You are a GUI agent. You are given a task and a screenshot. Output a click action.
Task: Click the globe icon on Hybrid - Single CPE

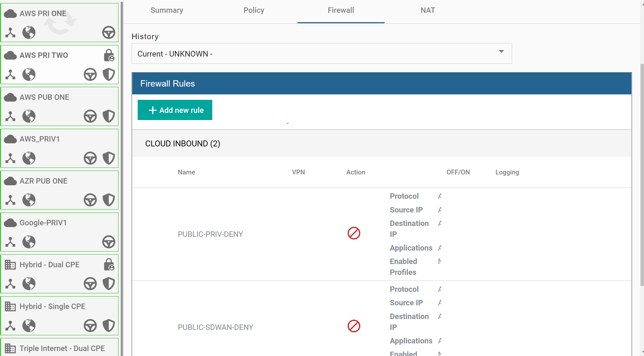coord(29,326)
